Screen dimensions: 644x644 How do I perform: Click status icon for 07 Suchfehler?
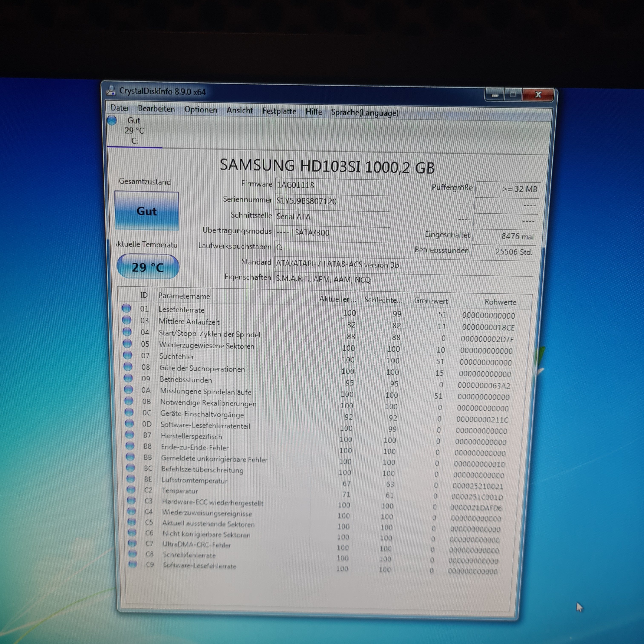(128, 355)
